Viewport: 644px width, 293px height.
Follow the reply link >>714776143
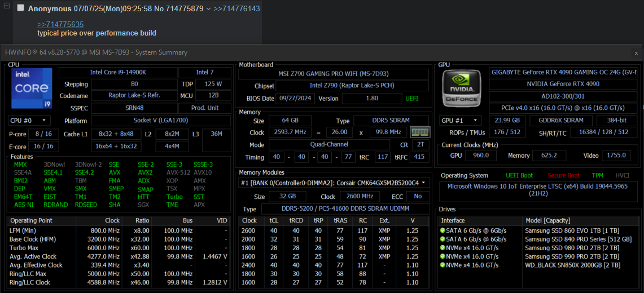point(236,8)
